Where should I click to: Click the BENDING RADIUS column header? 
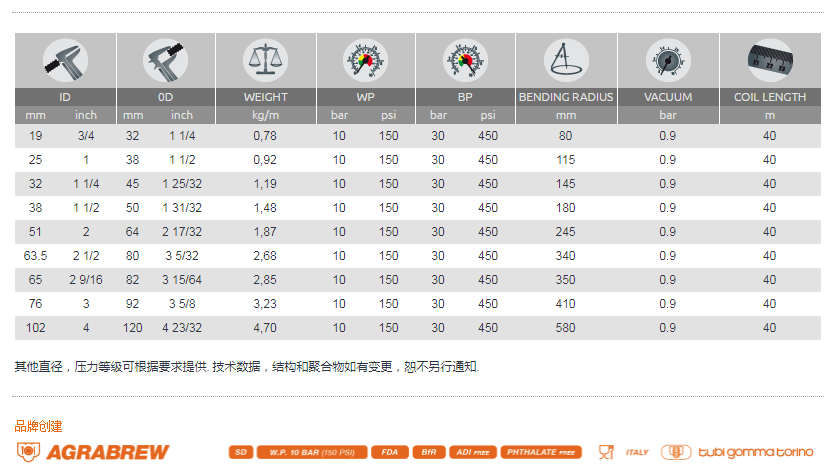(565, 97)
